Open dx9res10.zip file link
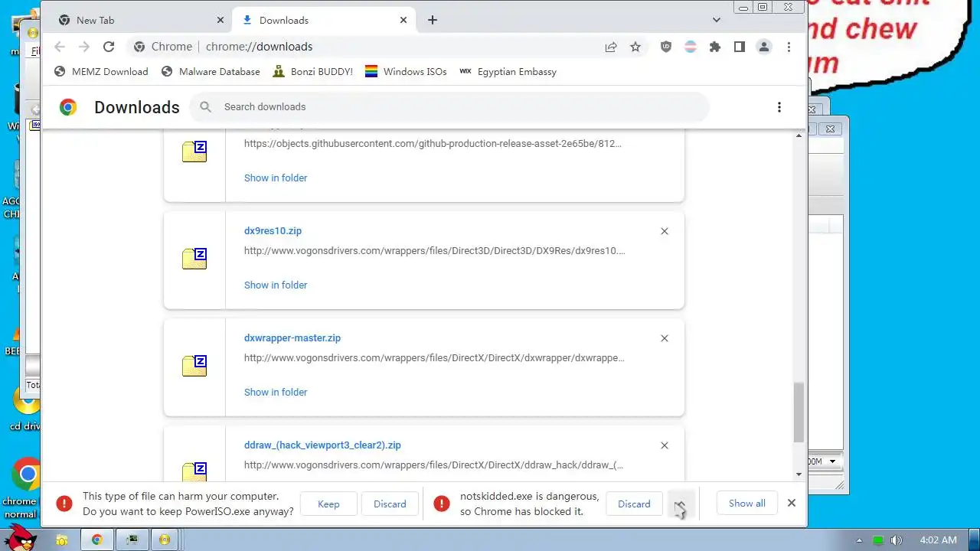Viewport: 980px width, 551px height. tap(273, 230)
